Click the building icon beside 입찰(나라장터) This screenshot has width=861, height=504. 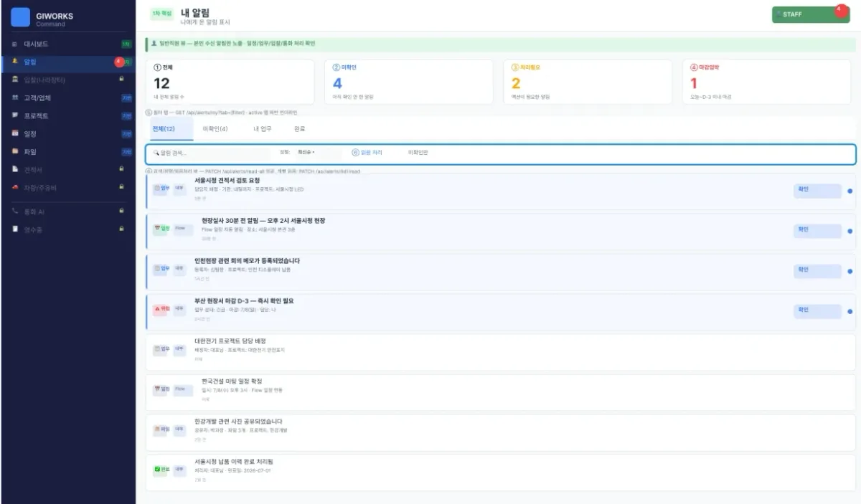15,80
